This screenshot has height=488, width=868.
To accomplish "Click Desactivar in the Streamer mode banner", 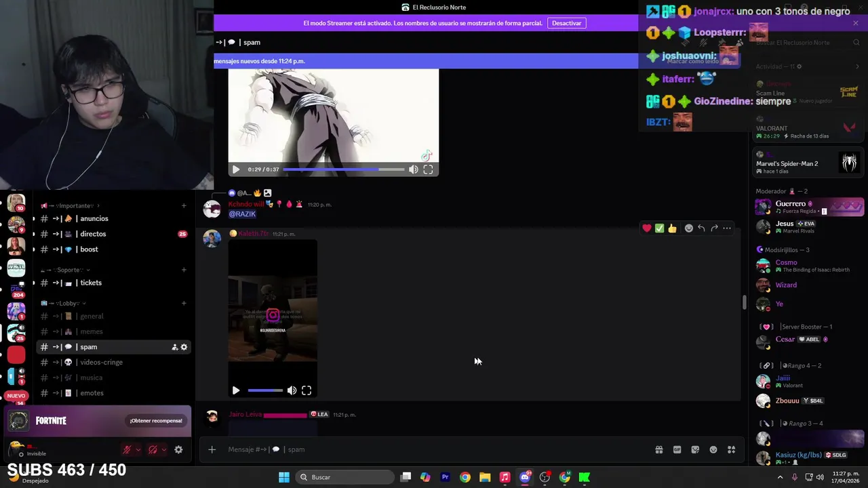I will tap(566, 23).
